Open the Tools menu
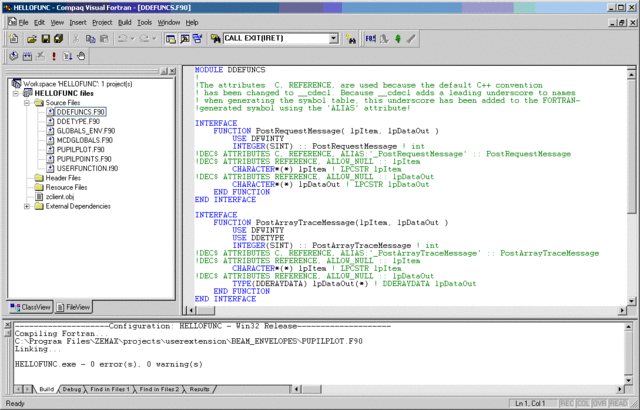Viewport: 640px width, 410px height. [144, 22]
